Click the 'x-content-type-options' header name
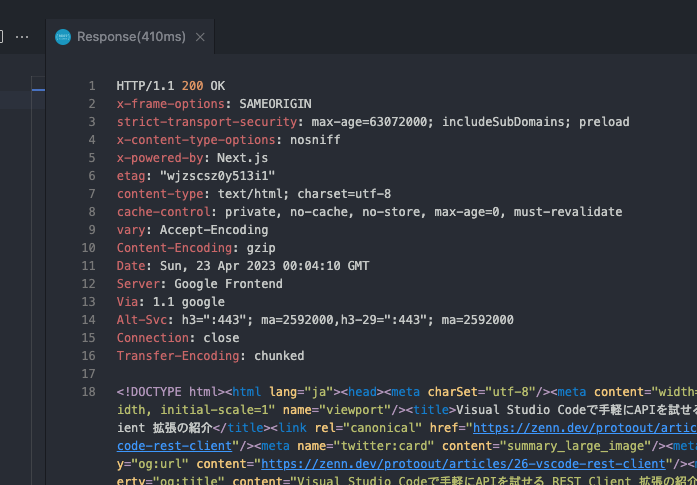Viewport: 697px width, 485px height. 196,140
